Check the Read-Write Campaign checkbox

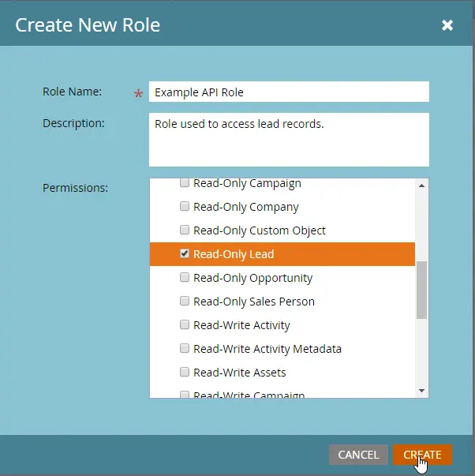[x=185, y=394]
